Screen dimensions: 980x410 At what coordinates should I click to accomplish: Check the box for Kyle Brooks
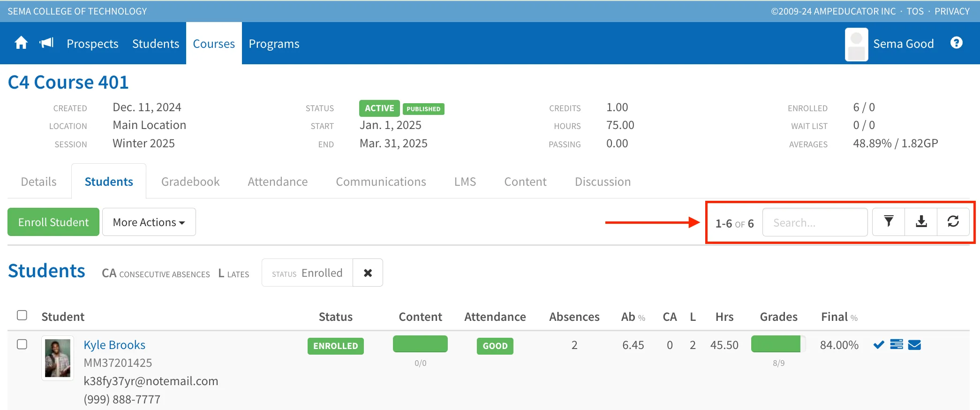tap(22, 344)
